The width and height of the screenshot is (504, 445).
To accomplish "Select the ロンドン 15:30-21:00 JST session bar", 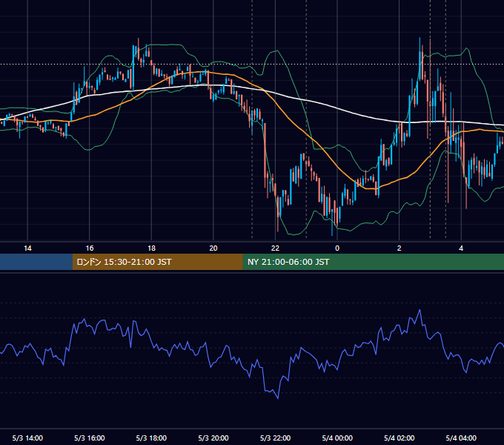I will click(157, 262).
